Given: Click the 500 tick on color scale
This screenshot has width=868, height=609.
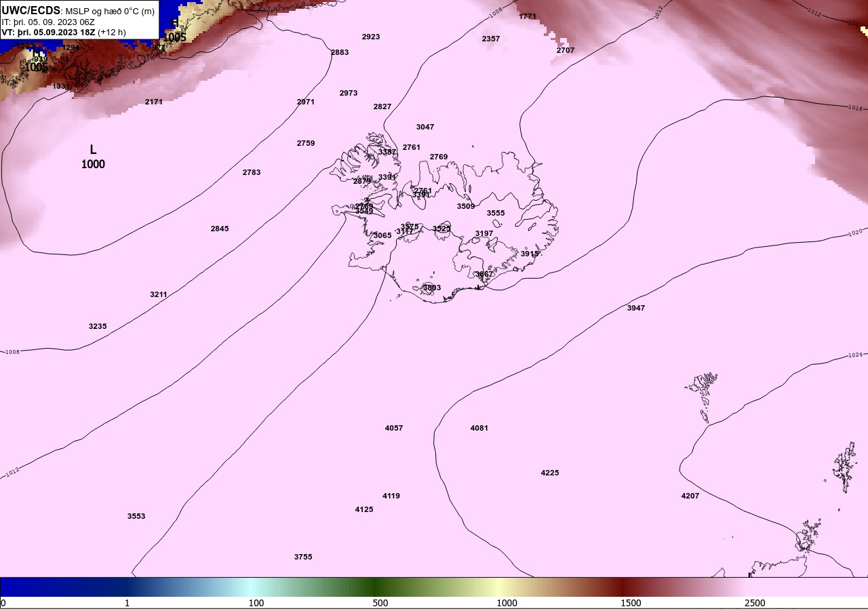Looking at the screenshot, I should (380, 603).
